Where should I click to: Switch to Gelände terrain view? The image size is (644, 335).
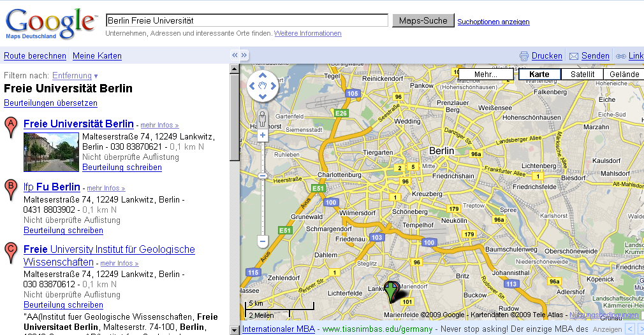624,75
